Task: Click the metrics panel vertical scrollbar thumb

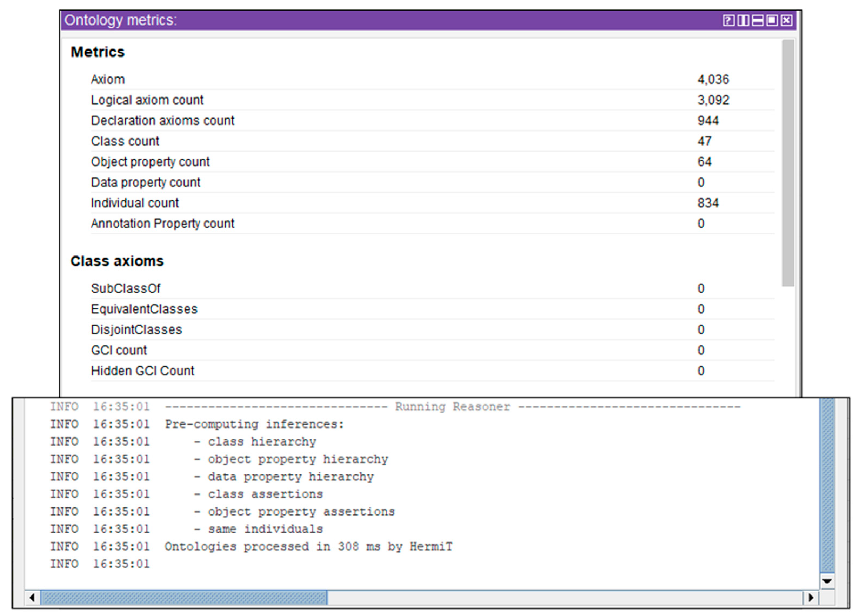Action: tap(788, 162)
